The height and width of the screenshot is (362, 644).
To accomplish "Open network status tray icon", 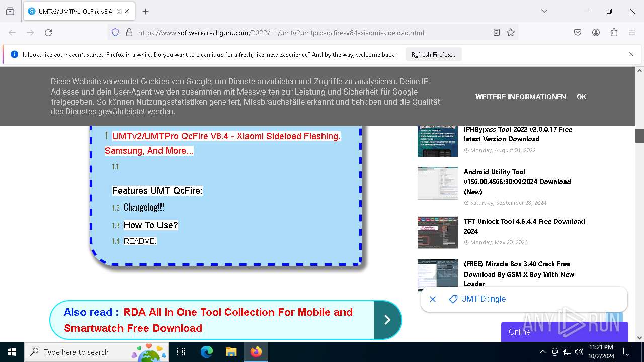I will click(x=567, y=352).
